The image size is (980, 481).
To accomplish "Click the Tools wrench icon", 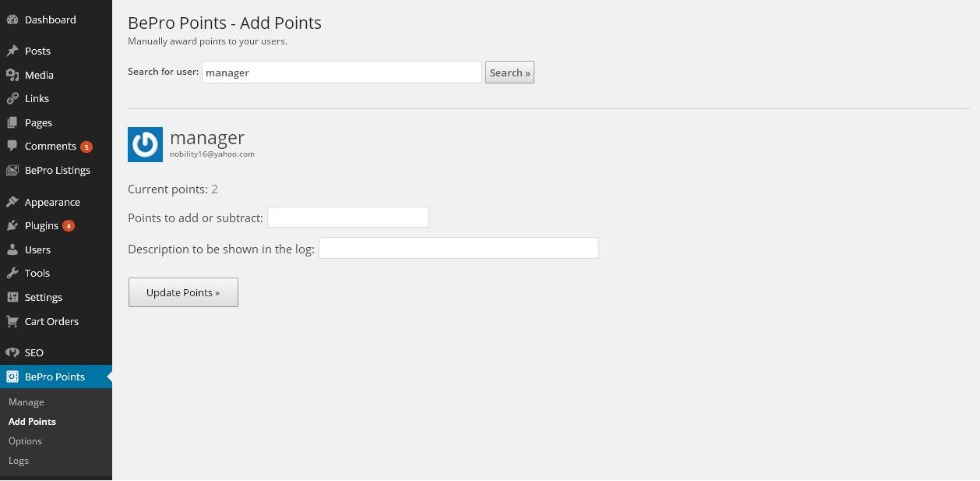I will tap(12, 273).
